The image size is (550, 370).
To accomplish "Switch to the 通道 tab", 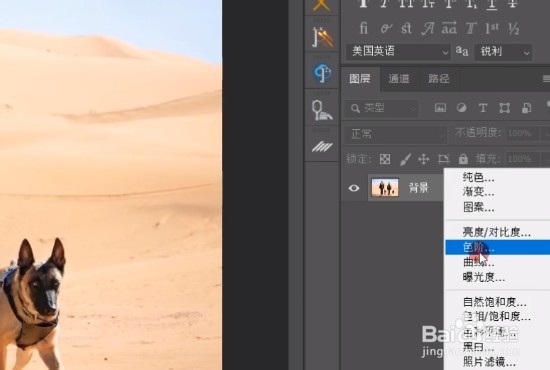I will coord(399,79).
